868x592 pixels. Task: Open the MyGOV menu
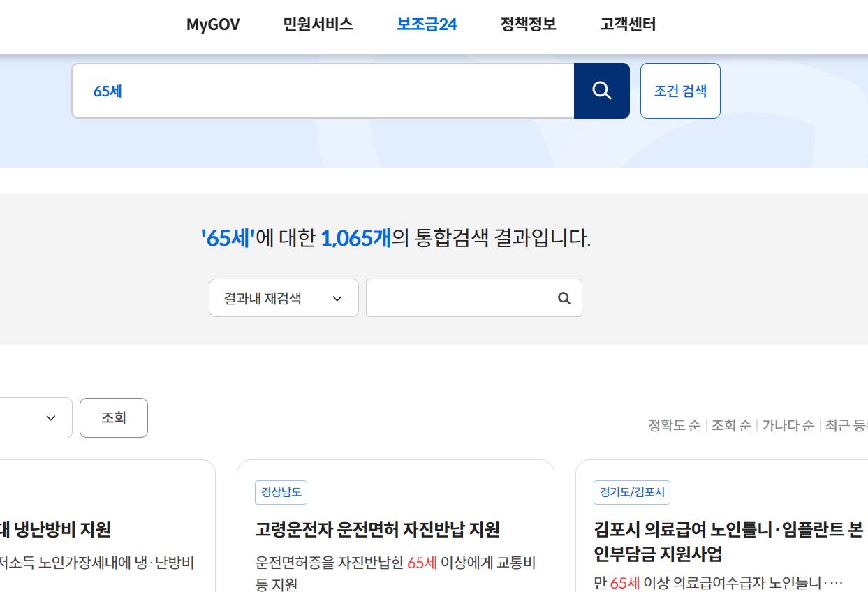tap(213, 24)
